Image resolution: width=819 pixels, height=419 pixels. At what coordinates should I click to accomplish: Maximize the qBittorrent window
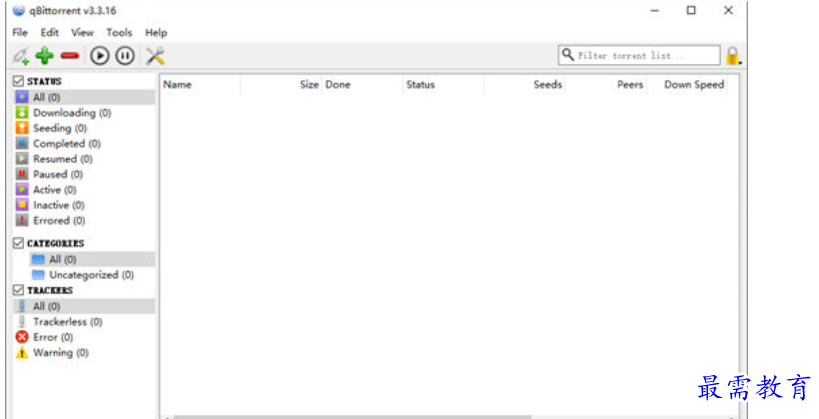pyautogui.click(x=691, y=10)
